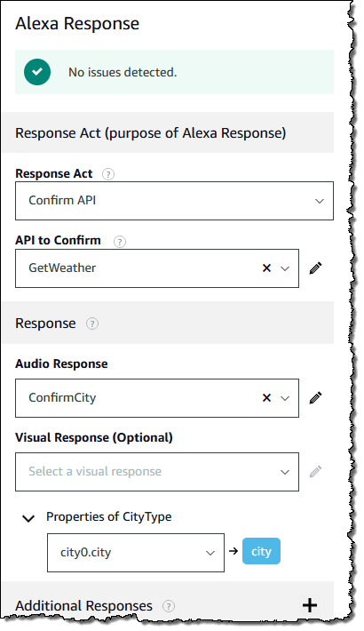Click the Confirm API value text
The height and width of the screenshot is (631, 364).
click(62, 200)
